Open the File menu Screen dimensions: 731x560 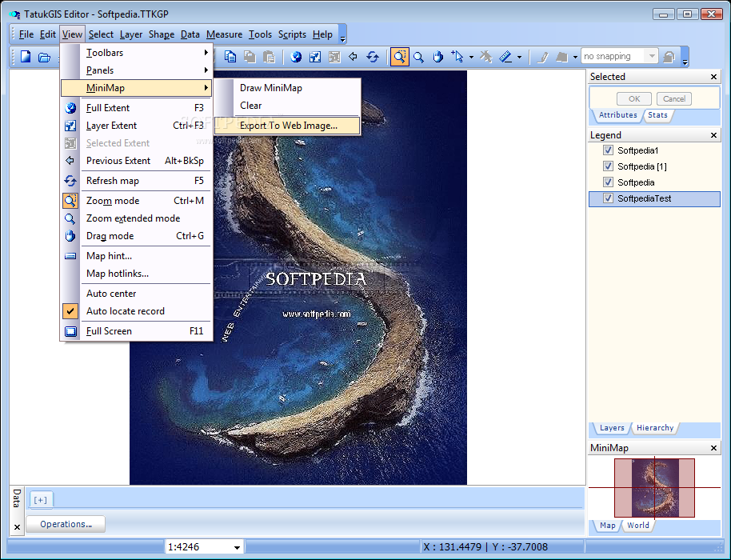pos(26,34)
